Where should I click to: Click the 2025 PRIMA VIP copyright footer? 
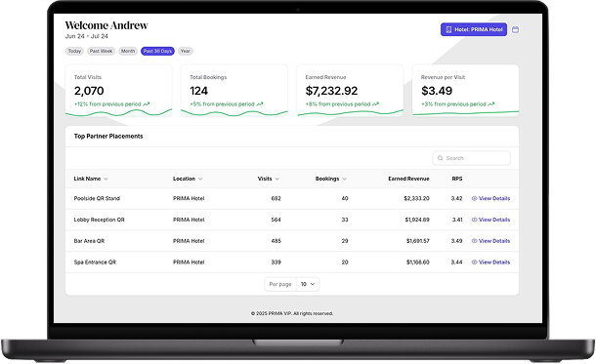pos(292,313)
